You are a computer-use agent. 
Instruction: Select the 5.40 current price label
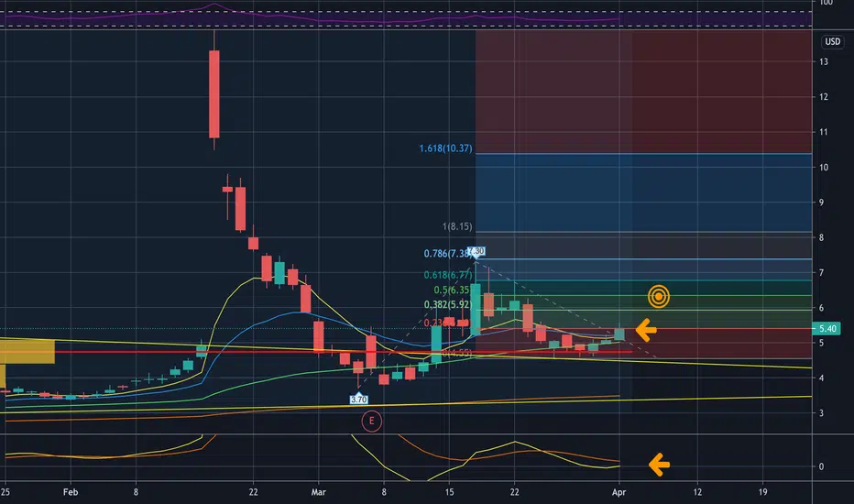tap(827, 329)
